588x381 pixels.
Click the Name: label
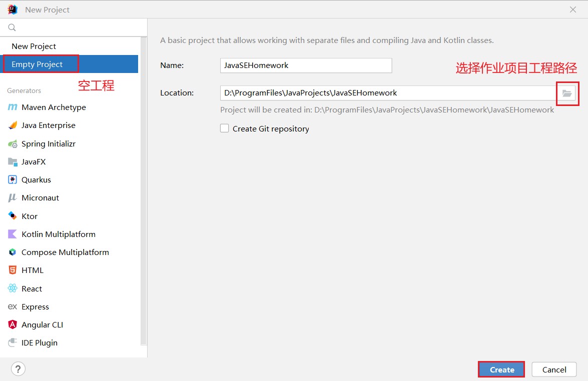click(x=172, y=65)
